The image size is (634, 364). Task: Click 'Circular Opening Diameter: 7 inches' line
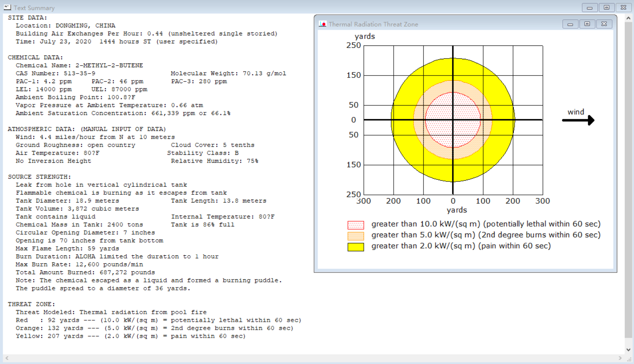point(85,232)
